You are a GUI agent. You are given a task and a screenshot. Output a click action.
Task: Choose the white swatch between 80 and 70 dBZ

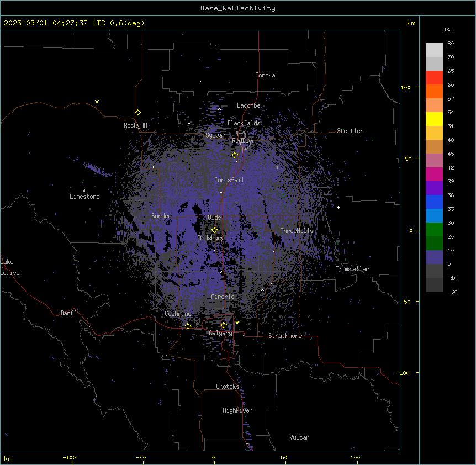(x=434, y=50)
